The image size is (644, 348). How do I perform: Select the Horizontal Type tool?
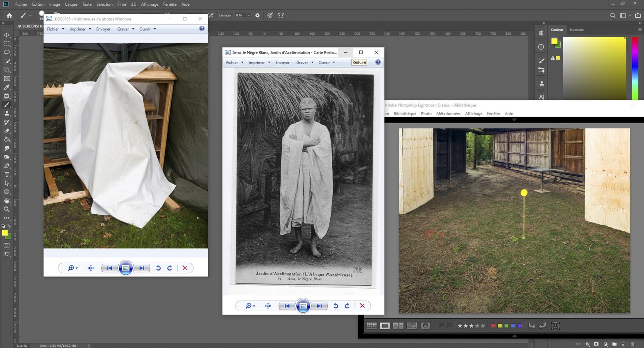7,174
